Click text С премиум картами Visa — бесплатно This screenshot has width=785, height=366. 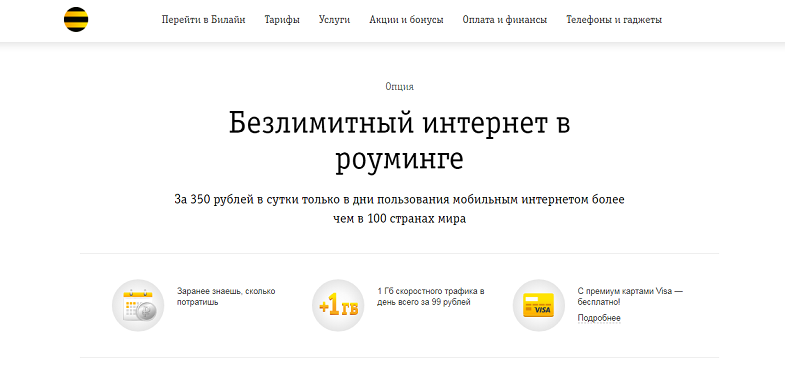click(x=630, y=296)
